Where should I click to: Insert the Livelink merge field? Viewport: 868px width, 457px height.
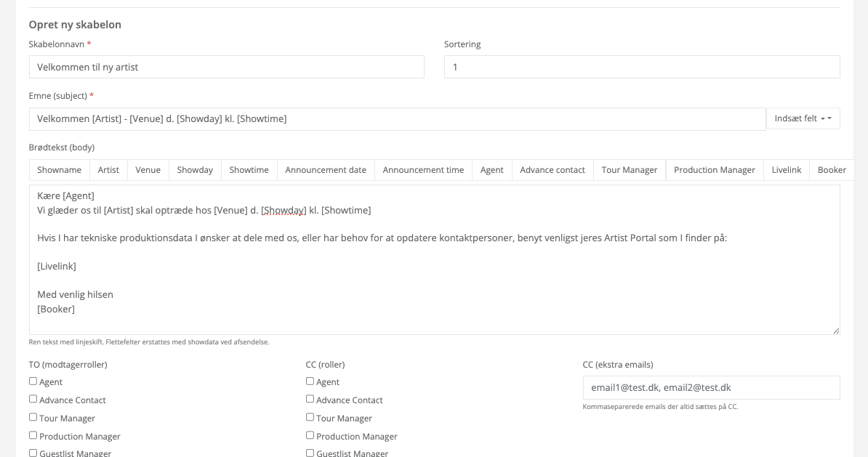coord(786,169)
